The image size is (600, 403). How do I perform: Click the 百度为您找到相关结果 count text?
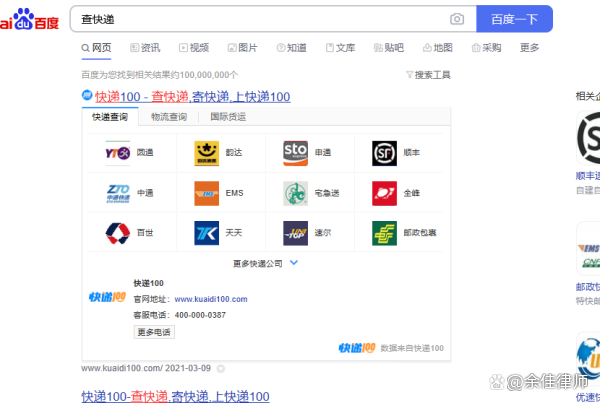coord(160,75)
